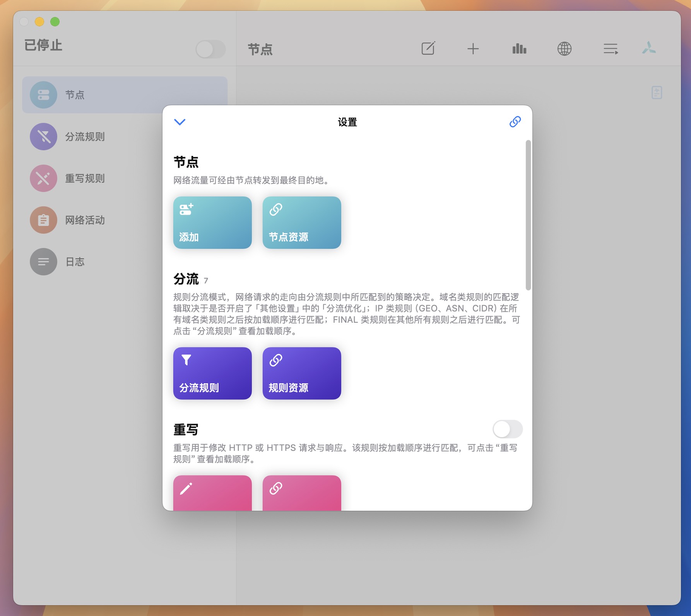Collapse the settings panel with the chevron
The image size is (691, 616).
pyautogui.click(x=179, y=121)
